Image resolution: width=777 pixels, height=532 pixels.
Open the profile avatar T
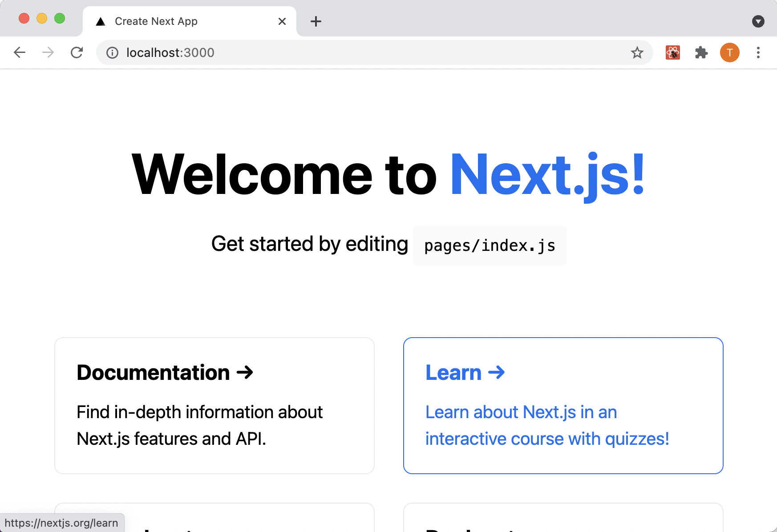click(730, 52)
